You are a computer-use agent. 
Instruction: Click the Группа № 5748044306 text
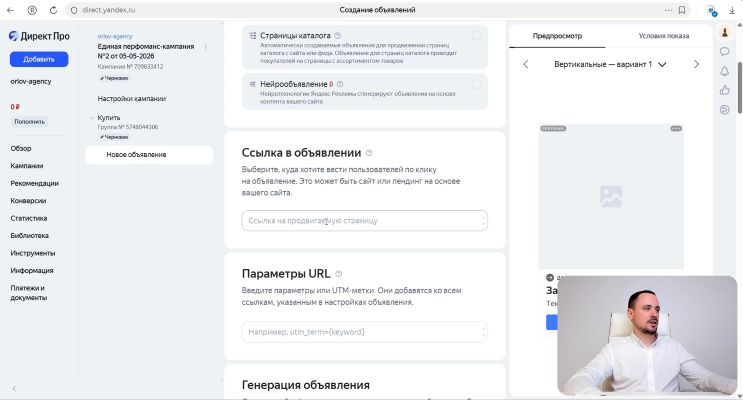pyautogui.click(x=128, y=127)
